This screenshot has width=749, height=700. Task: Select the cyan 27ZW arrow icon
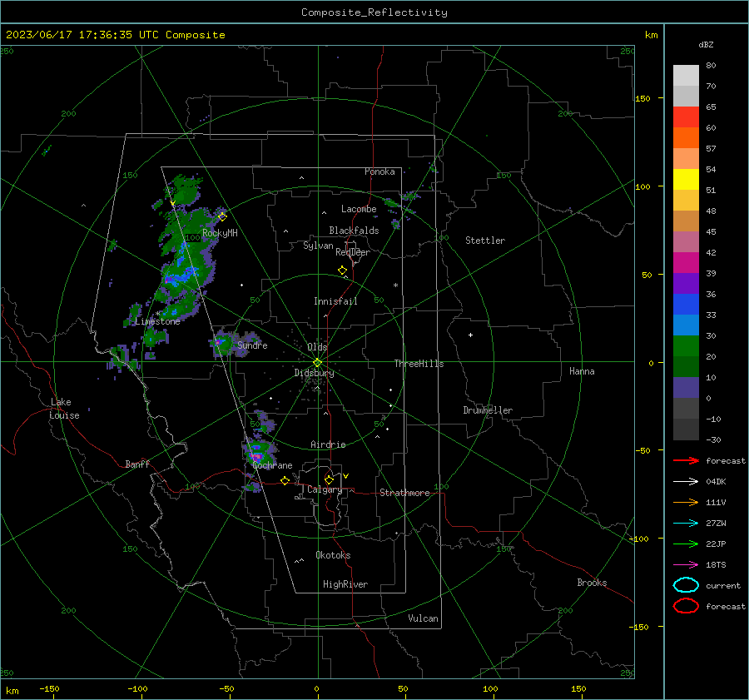[686, 524]
